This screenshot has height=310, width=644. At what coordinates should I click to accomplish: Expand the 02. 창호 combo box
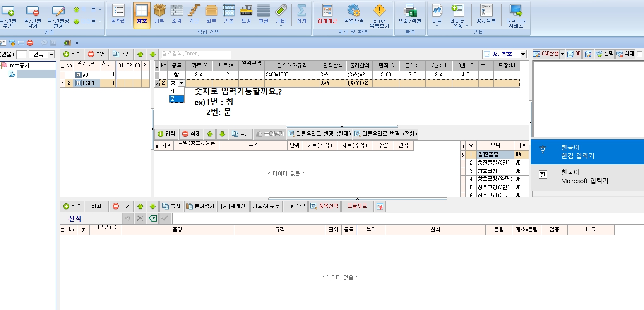click(523, 54)
